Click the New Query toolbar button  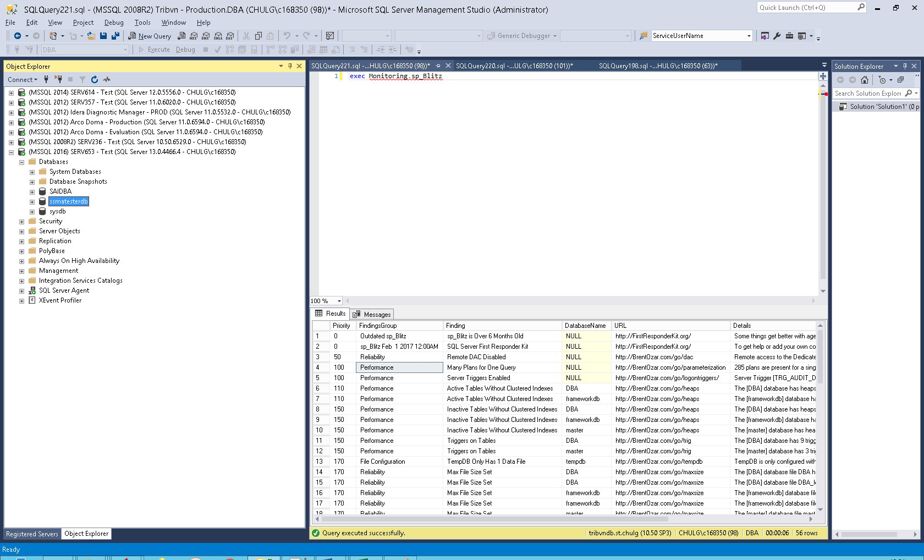point(150,36)
